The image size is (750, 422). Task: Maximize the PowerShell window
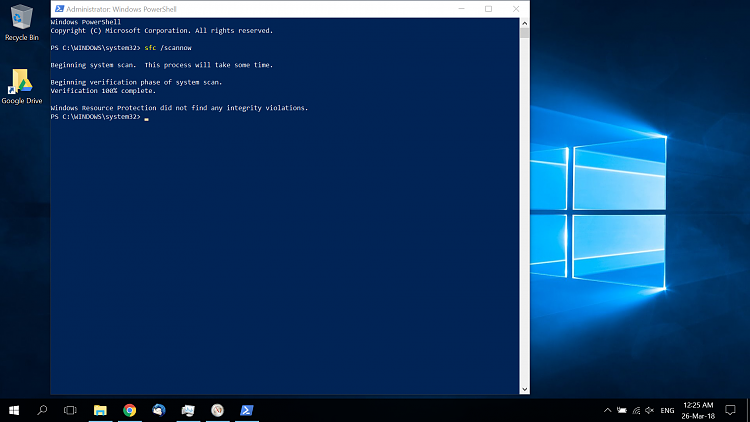pyautogui.click(x=488, y=9)
